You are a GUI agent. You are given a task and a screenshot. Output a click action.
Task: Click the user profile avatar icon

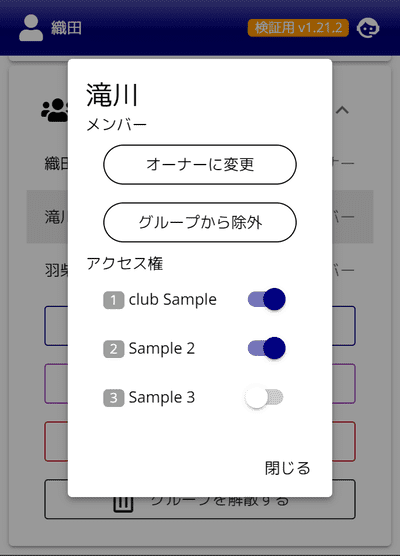click(x=31, y=28)
